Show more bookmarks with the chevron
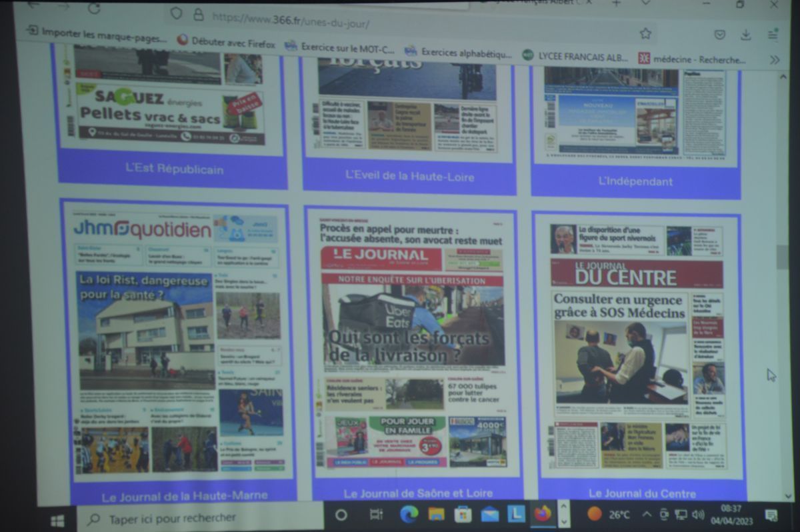 coord(774,59)
